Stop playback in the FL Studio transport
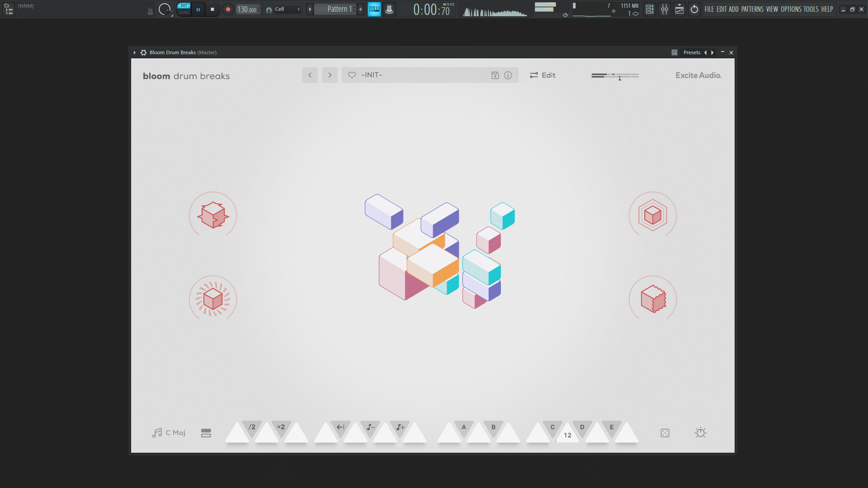868x488 pixels. [212, 9]
